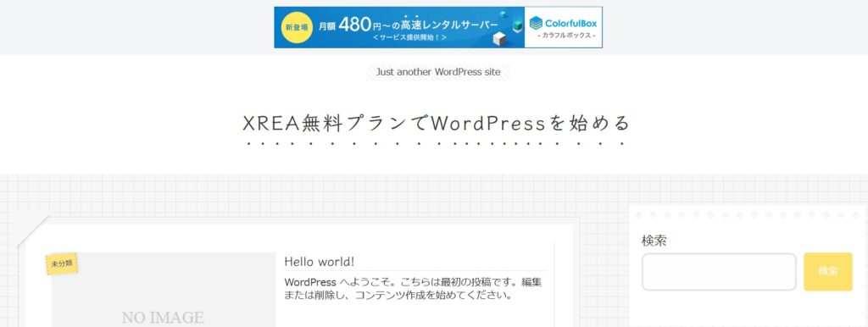Click the ColorfulBox brand name text

coord(570,23)
